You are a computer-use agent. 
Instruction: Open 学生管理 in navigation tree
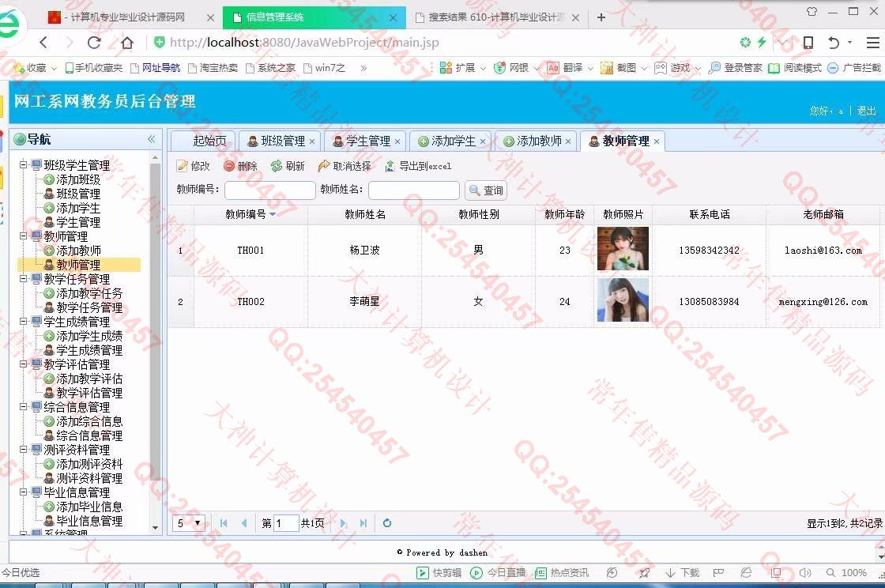(x=78, y=222)
